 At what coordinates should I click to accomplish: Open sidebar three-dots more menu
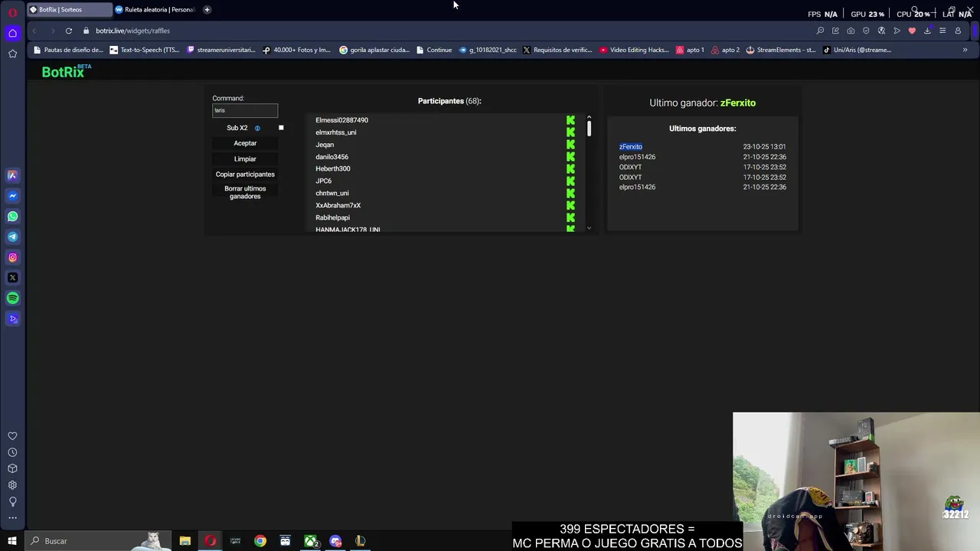[12, 517]
